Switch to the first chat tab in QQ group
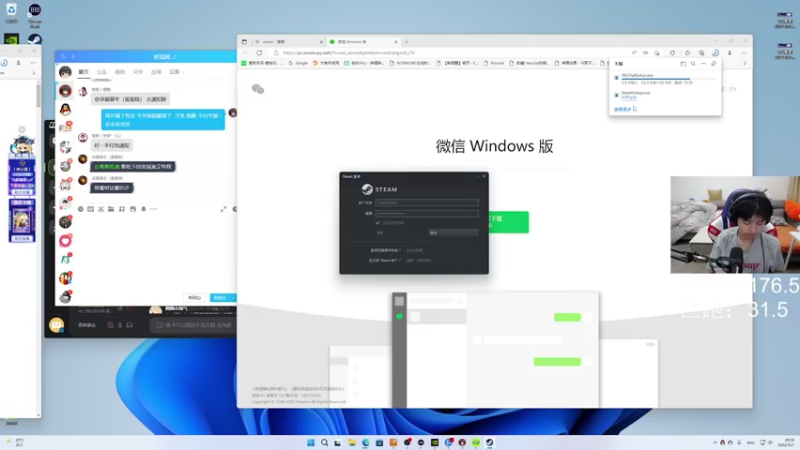This screenshot has height=450, width=800. pyautogui.click(x=84, y=72)
